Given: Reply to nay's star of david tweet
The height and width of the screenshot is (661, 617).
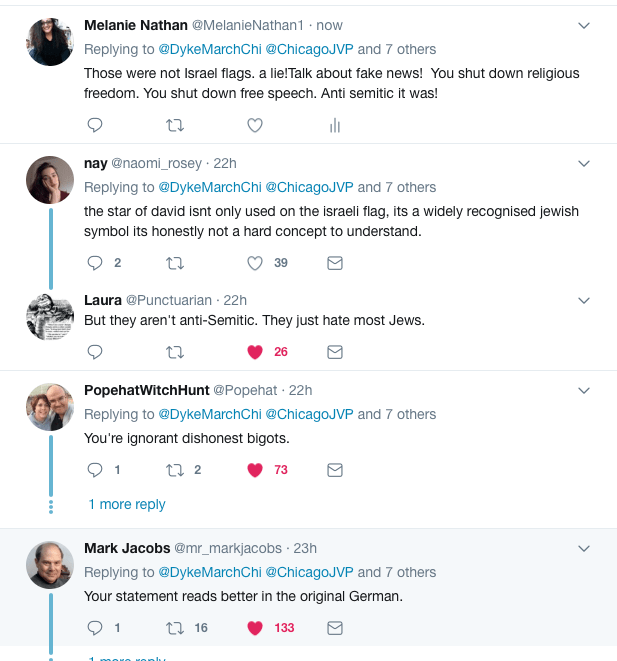Looking at the screenshot, I should click(x=95, y=263).
